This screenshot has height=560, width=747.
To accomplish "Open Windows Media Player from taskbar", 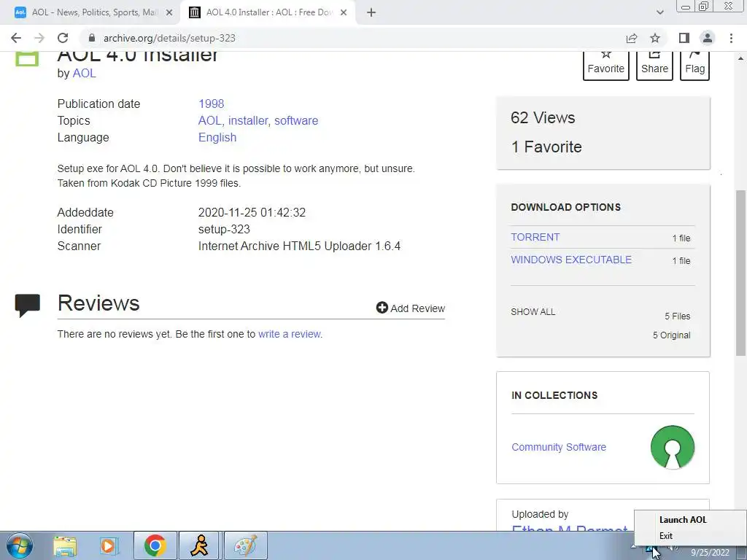I will pos(108,545).
